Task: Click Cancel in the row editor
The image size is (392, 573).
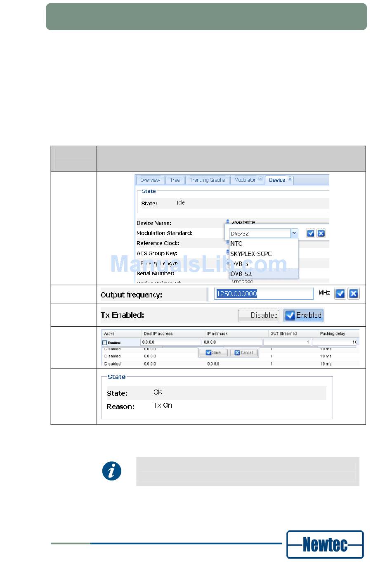Action: click(x=243, y=353)
